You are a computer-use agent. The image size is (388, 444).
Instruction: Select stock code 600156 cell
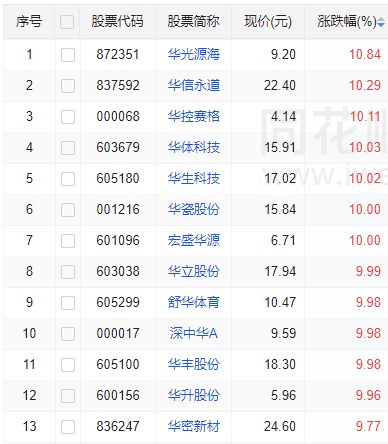pyautogui.click(x=118, y=395)
